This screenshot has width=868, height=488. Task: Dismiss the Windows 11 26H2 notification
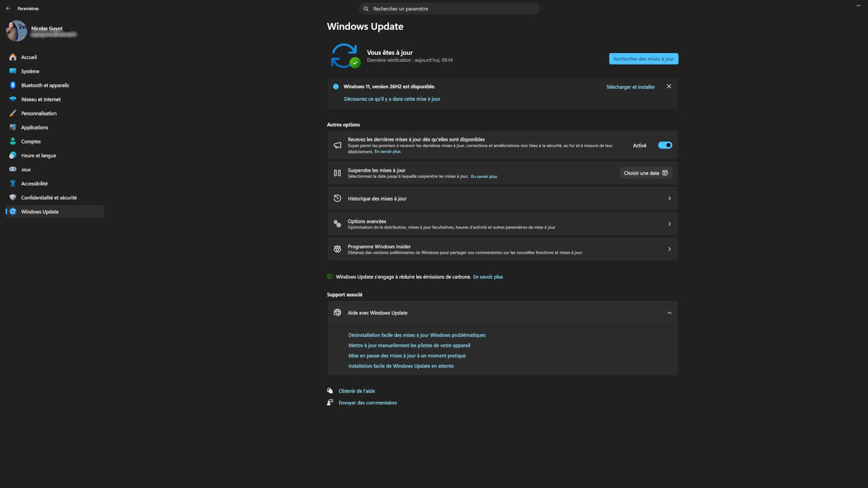click(x=669, y=86)
